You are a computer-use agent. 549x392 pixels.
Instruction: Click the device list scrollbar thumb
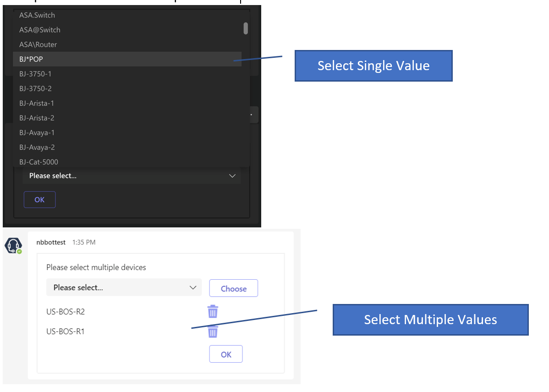coord(246,28)
